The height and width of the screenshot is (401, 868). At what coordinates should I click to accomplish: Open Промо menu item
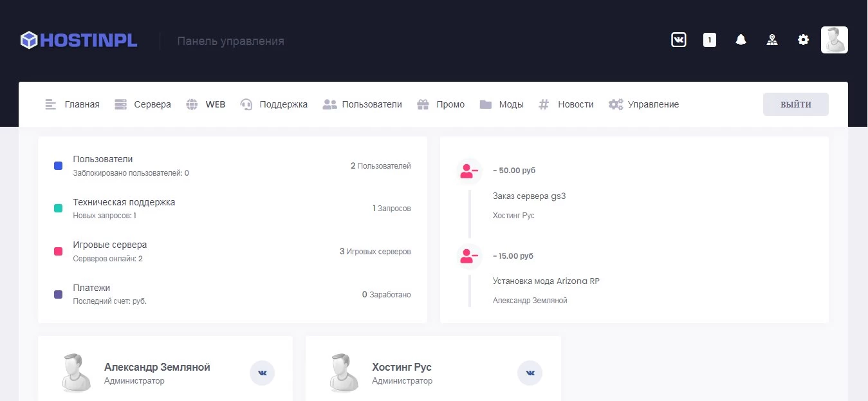click(450, 104)
